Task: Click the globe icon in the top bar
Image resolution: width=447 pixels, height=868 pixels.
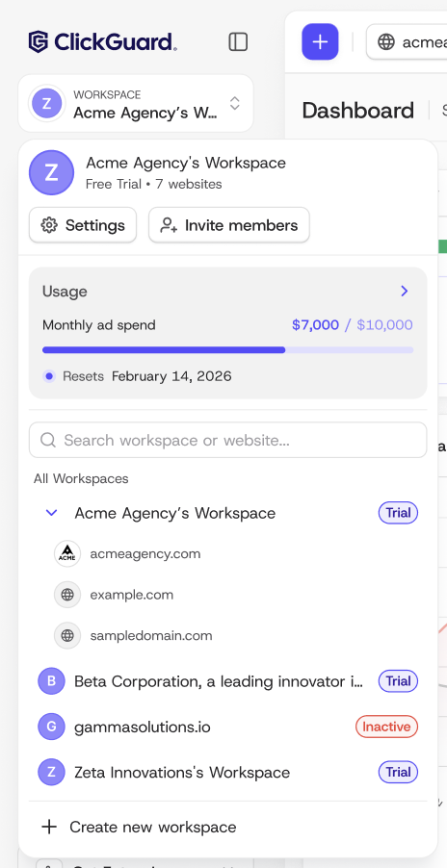Action: point(386,41)
